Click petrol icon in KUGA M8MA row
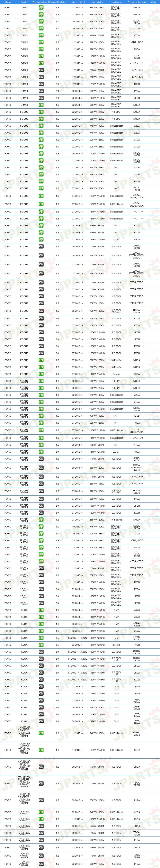Viewport: 160px width, 868px height. 41,610
